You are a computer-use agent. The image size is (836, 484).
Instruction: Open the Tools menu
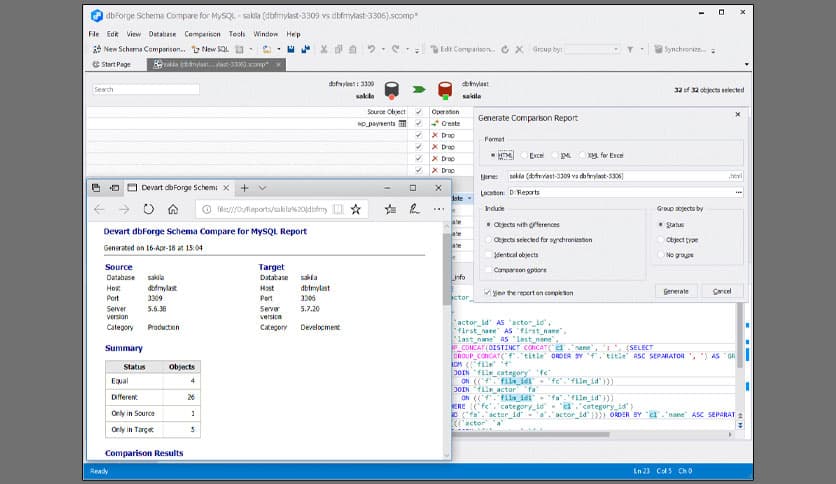237,34
